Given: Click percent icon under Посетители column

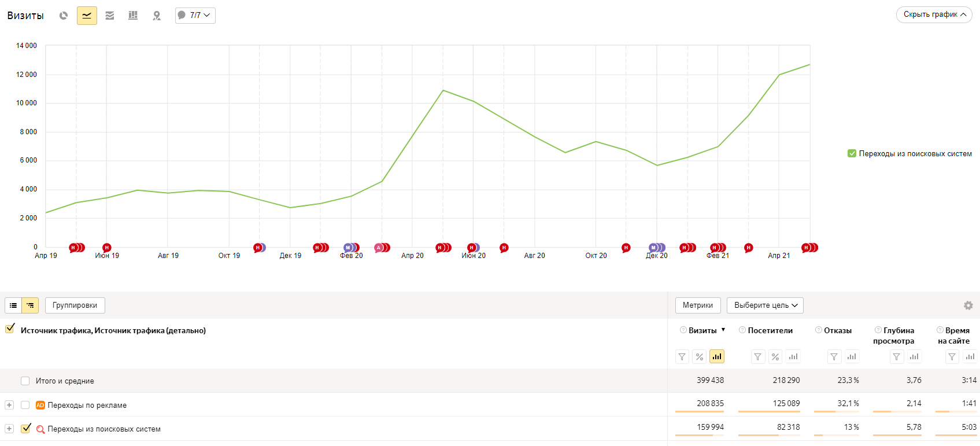Looking at the screenshot, I should coord(775,357).
